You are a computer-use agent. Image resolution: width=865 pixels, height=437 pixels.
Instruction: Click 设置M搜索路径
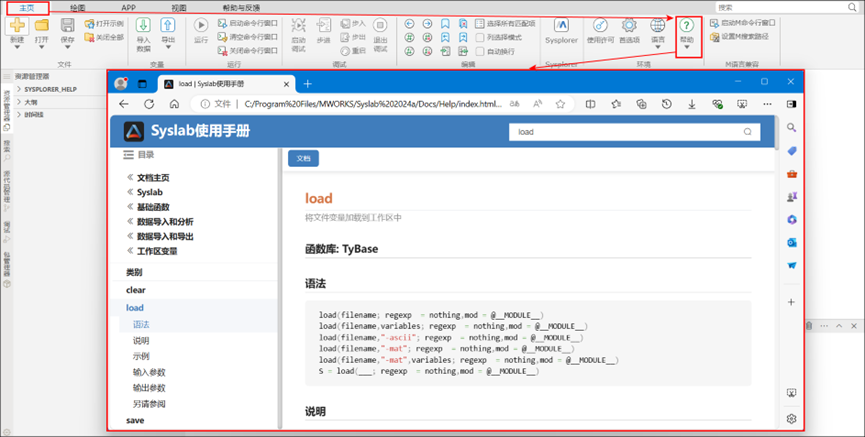[739, 36]
